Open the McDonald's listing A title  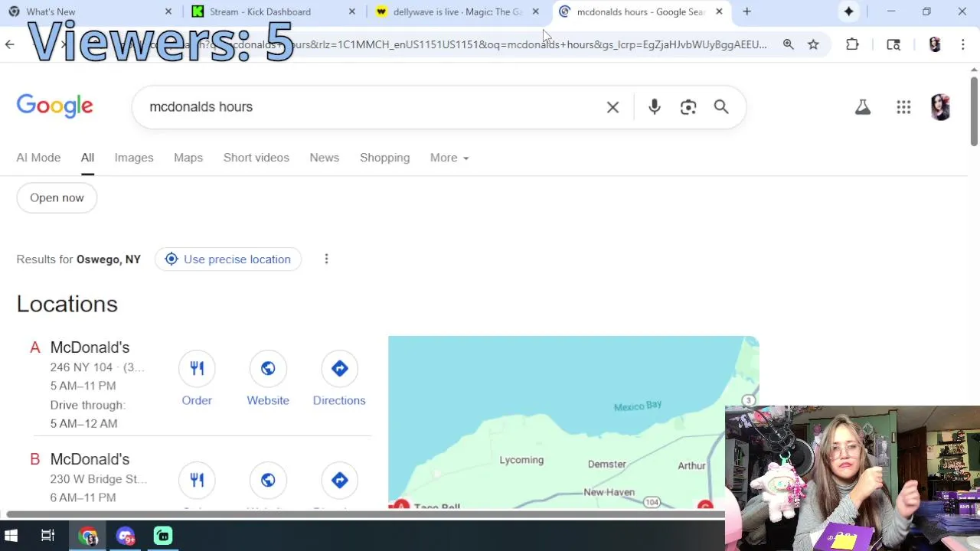(x=90, y=347)
